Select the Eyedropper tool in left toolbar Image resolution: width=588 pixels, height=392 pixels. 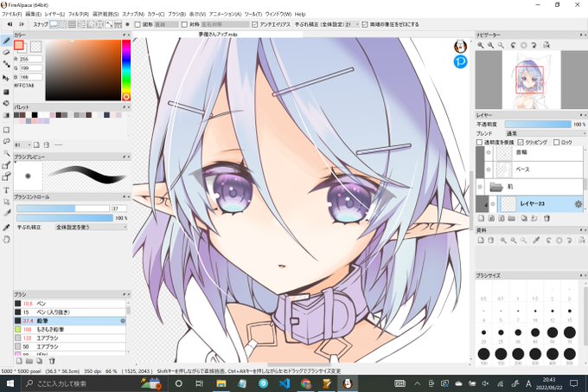tap(6, 227)
